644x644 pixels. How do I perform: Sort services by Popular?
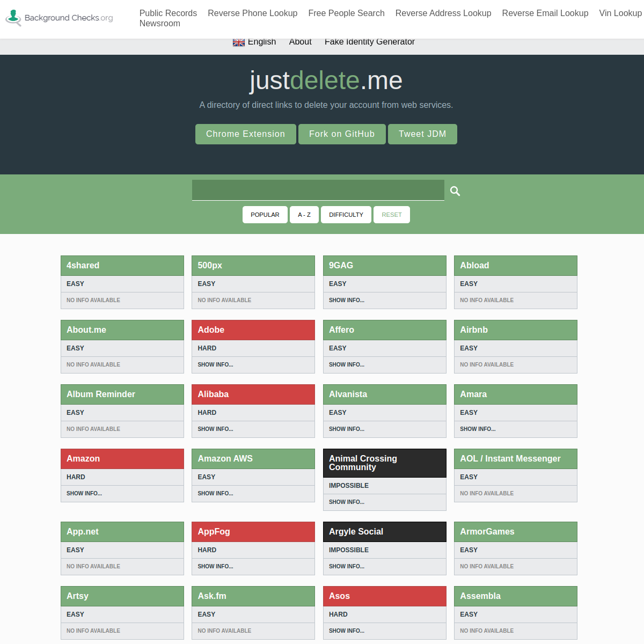pos(265,215)
